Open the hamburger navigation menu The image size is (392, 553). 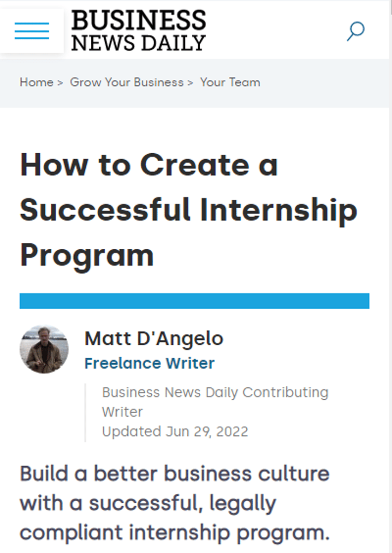click(x=32, y=31)
